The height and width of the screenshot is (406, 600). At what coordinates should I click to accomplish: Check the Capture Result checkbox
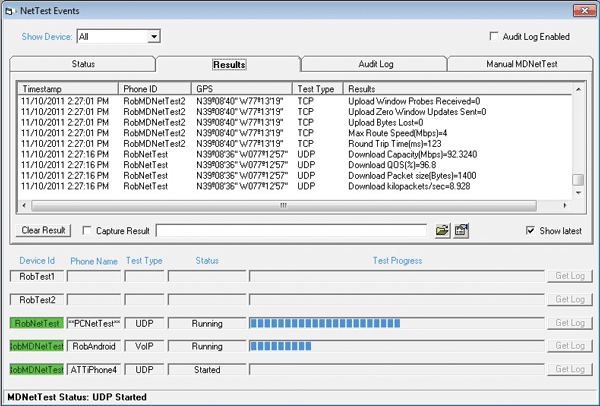pos(86,231)
